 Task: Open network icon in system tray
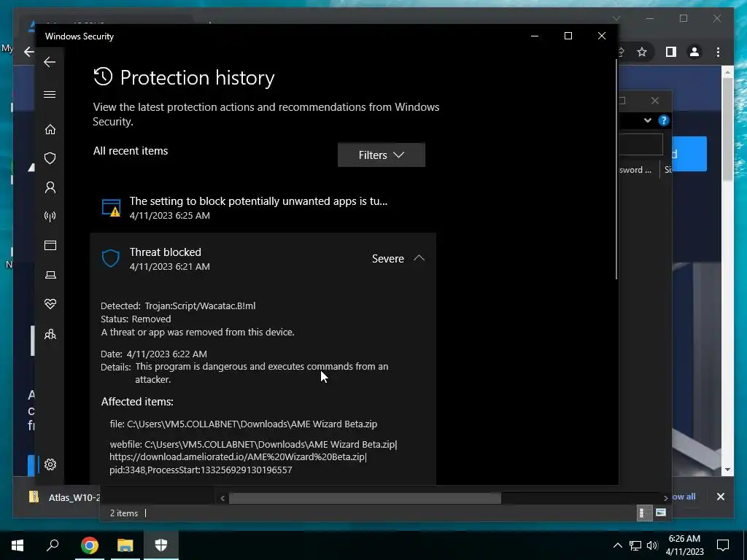635,545
